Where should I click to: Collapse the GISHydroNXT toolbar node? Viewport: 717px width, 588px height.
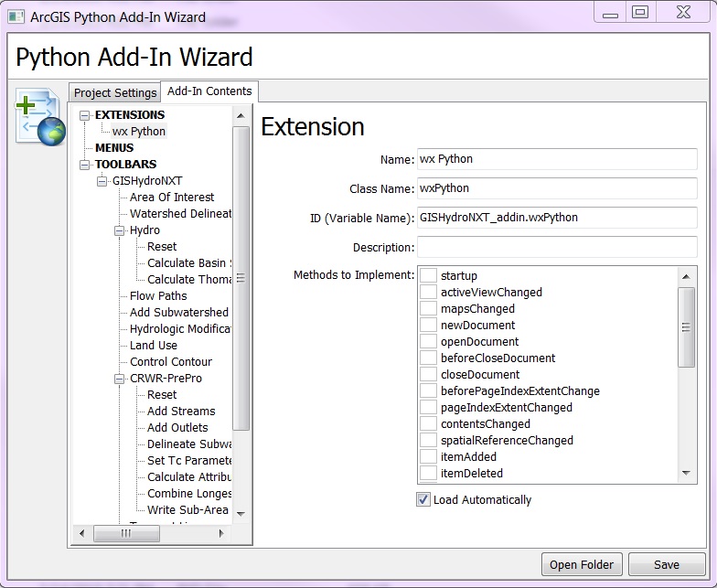point(102,181)
